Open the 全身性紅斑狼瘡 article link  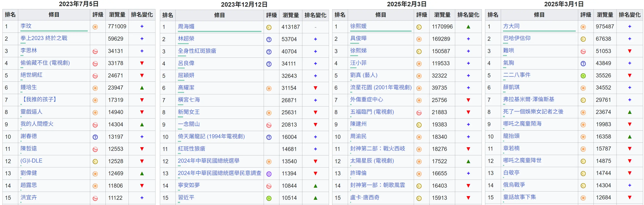197,51
